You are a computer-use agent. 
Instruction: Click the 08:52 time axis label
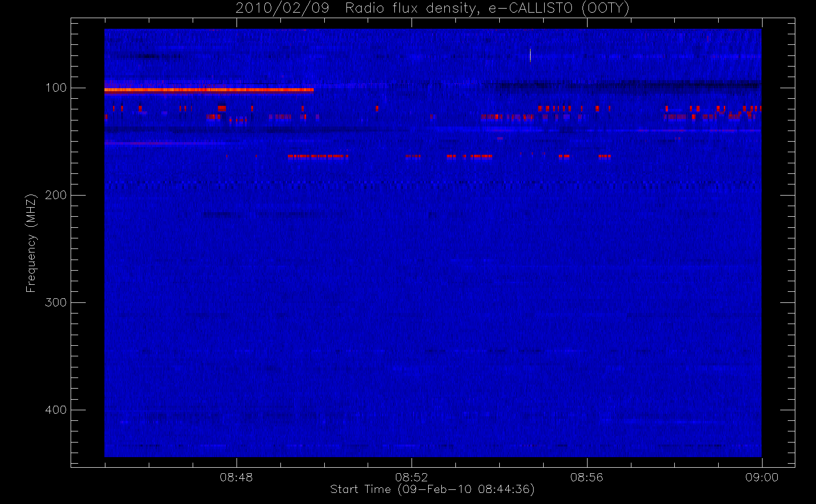(x=412, y=477)
